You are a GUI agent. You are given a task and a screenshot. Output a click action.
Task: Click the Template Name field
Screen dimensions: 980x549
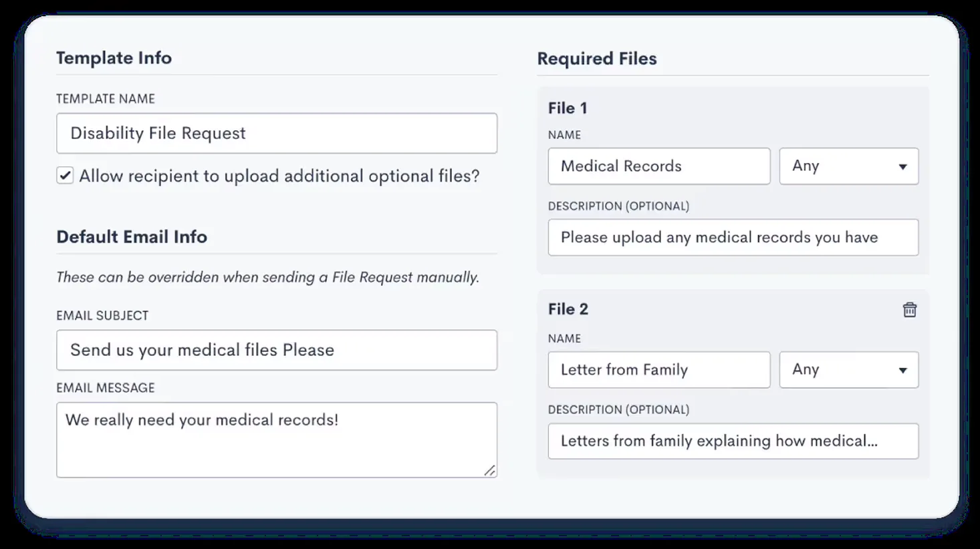tap(276, 134)
